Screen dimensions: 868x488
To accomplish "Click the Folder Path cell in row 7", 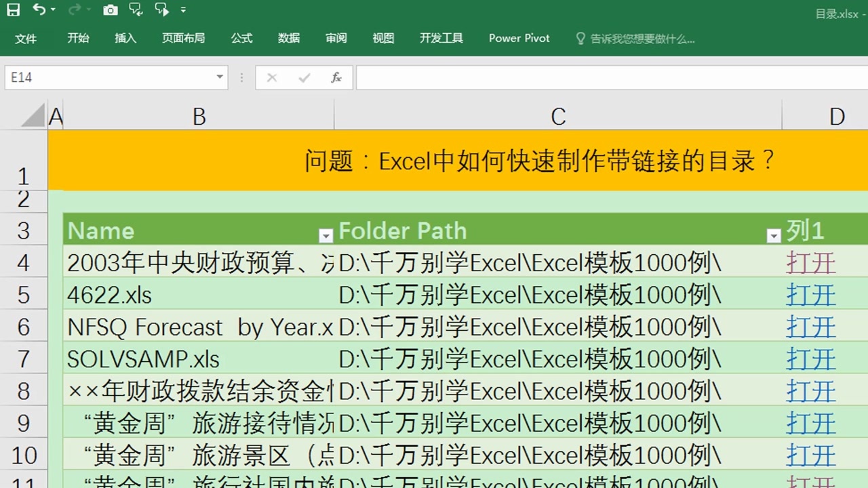I will pyautogui.click(x=558, y=359).
